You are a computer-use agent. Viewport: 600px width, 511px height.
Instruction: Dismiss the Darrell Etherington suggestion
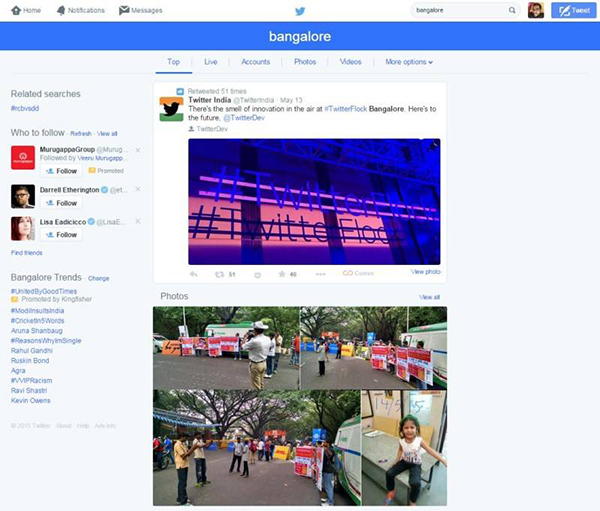pyautogui.click(x=138, y=189)
